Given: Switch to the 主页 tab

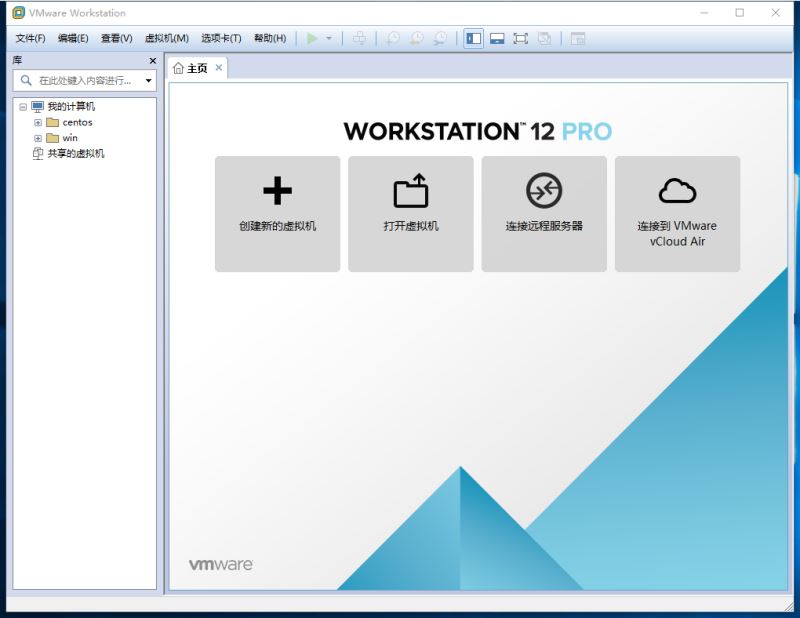Looking at the screenshot, I should coord(193,70).
